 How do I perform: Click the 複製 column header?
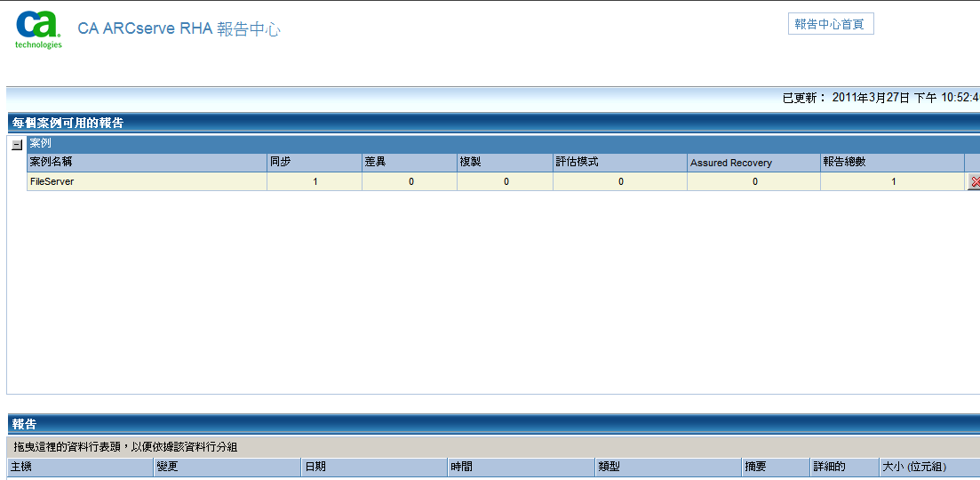point(505,163)
